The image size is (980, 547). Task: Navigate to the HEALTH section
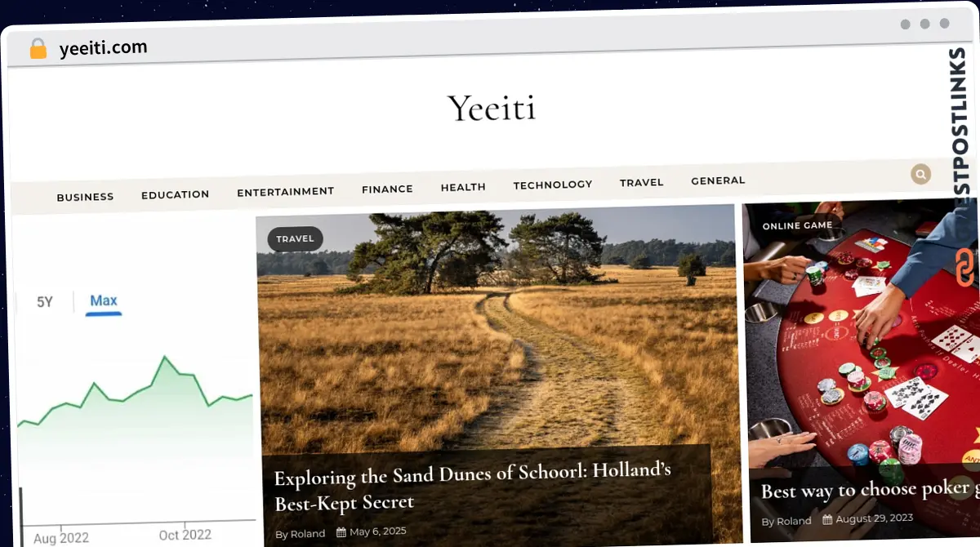[463, 187]
